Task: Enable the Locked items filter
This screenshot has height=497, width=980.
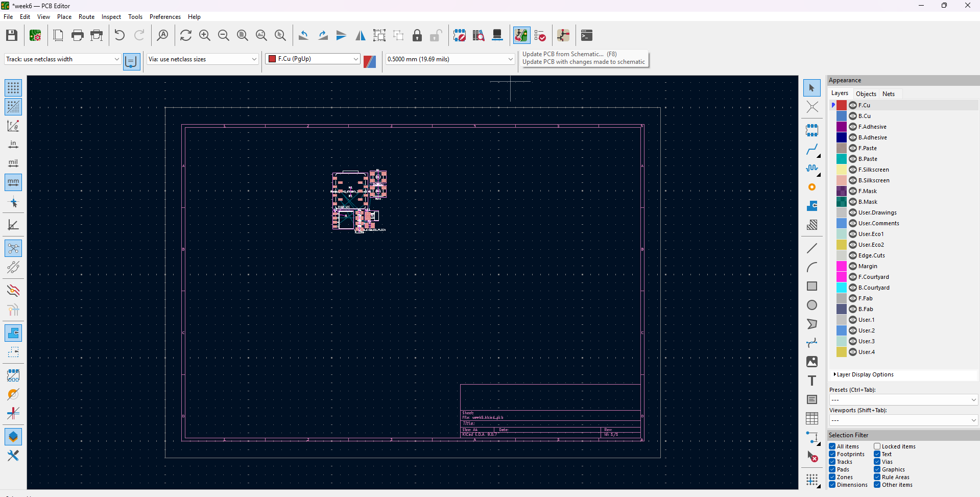Action: (x=877, y=446)
